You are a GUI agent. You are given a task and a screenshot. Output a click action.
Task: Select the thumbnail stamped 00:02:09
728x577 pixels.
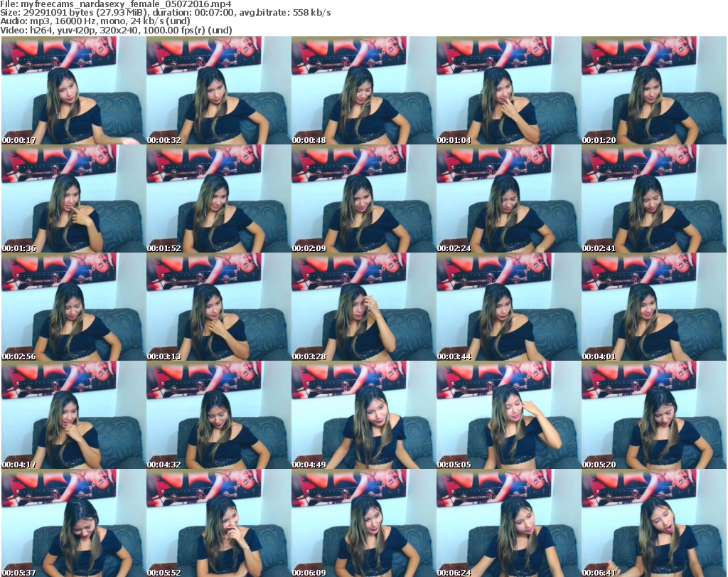(x=363, y=198)
